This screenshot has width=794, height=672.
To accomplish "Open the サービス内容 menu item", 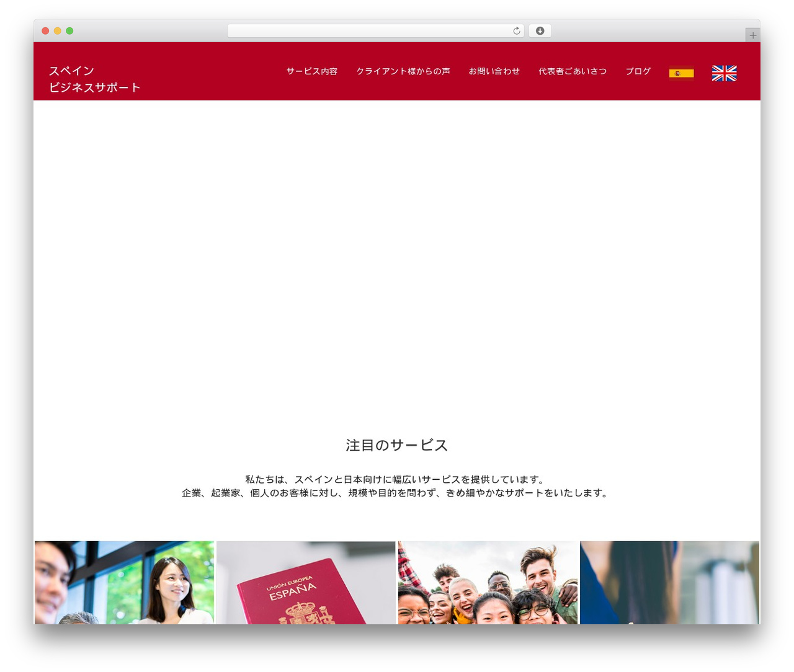I will pos(312,71).
